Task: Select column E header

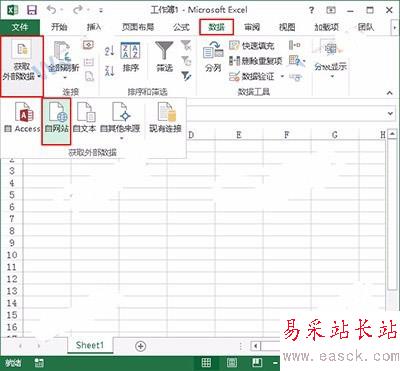Action: click(239, 135)
